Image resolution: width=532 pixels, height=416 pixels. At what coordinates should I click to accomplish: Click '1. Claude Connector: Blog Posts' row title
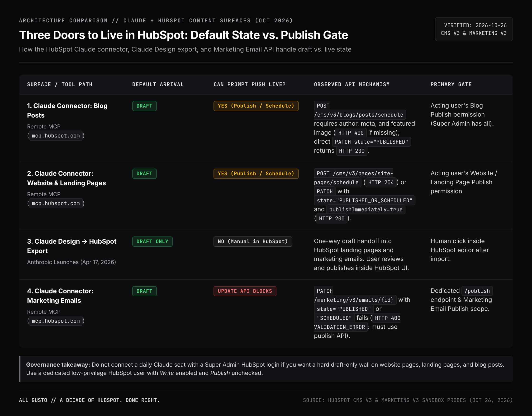(x=67, y=111)
